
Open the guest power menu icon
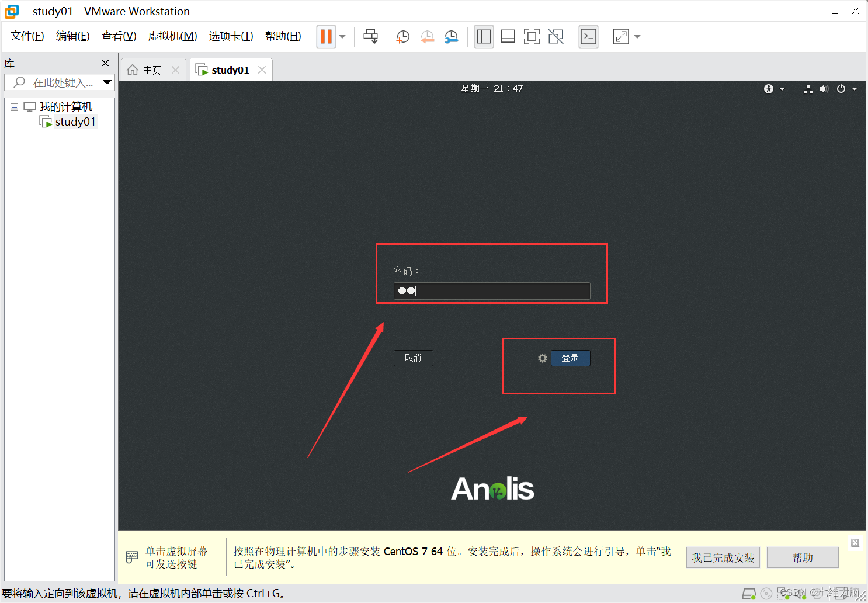[x=841, y=89]
